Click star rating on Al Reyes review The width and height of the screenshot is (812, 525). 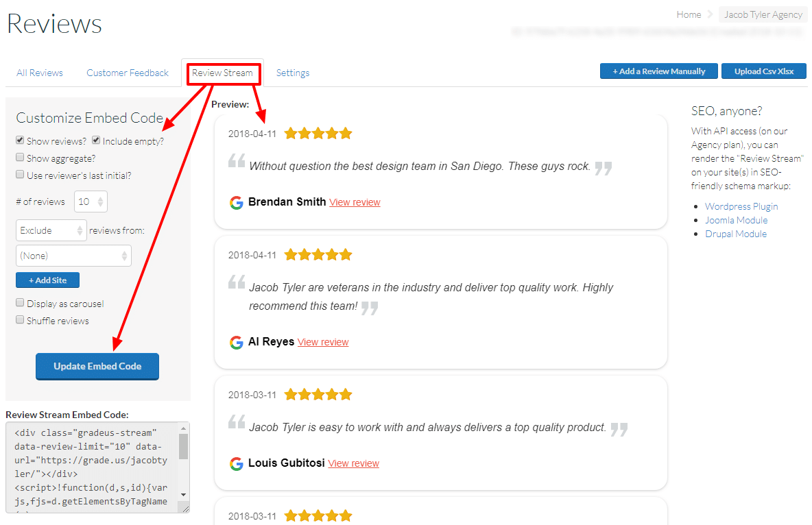(x=318, y=255)
